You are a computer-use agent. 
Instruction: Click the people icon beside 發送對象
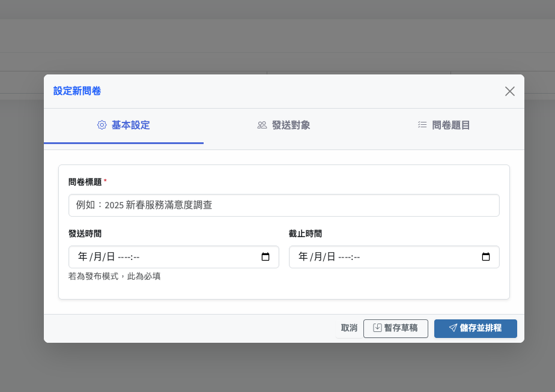pos(262,125)
